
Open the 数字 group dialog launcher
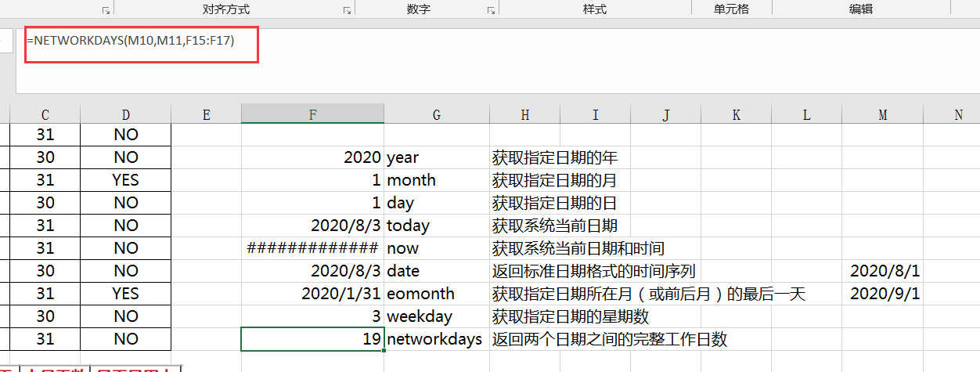click(x=491, y=10)
